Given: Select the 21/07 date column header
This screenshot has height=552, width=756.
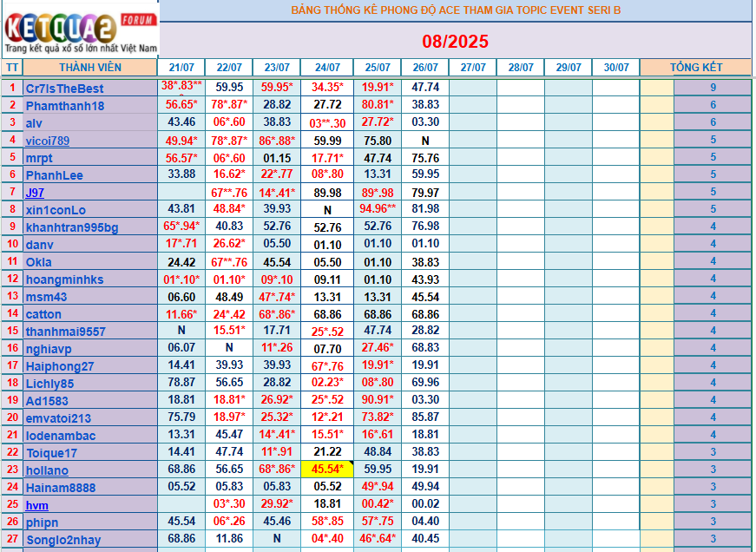Looking at the screenshot, I should tap(181, 68).
